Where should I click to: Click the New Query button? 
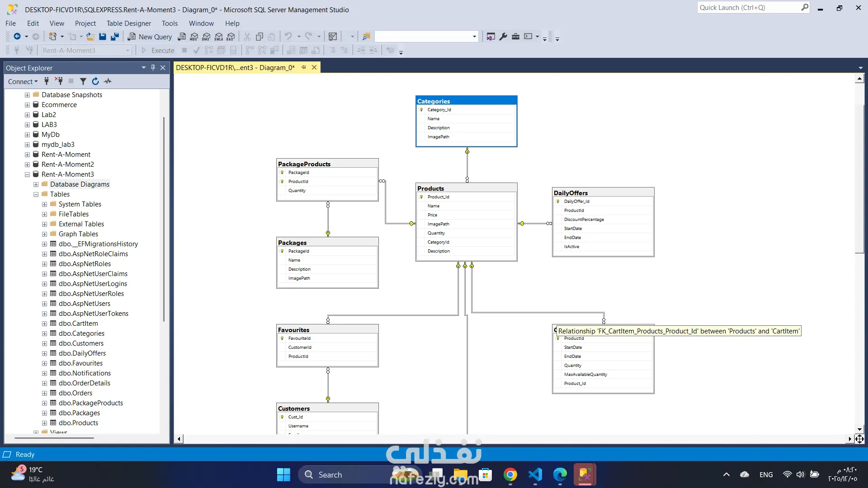(150, 37)
